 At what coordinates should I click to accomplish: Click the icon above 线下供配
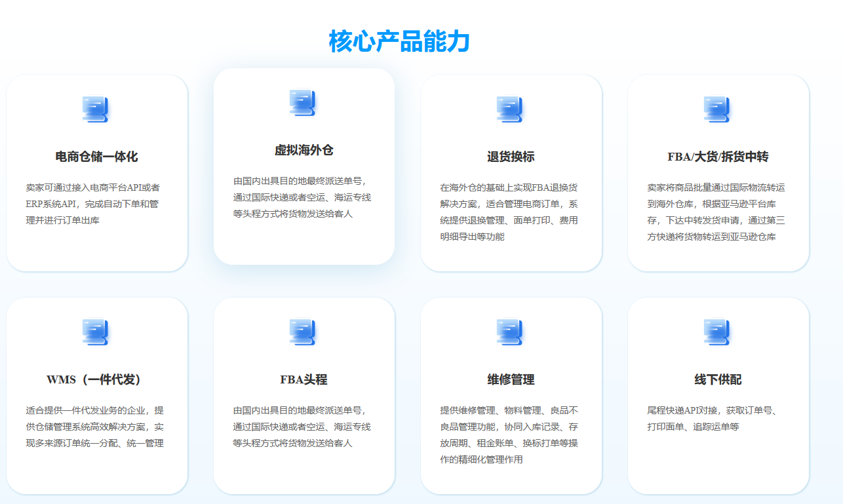717,332
